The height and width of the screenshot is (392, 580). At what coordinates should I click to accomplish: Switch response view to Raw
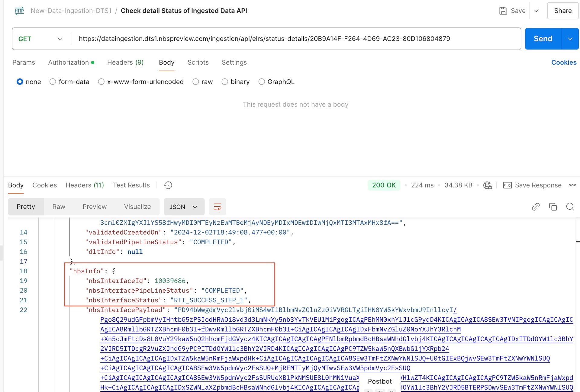pyautogui.click(x=59, y=207)
